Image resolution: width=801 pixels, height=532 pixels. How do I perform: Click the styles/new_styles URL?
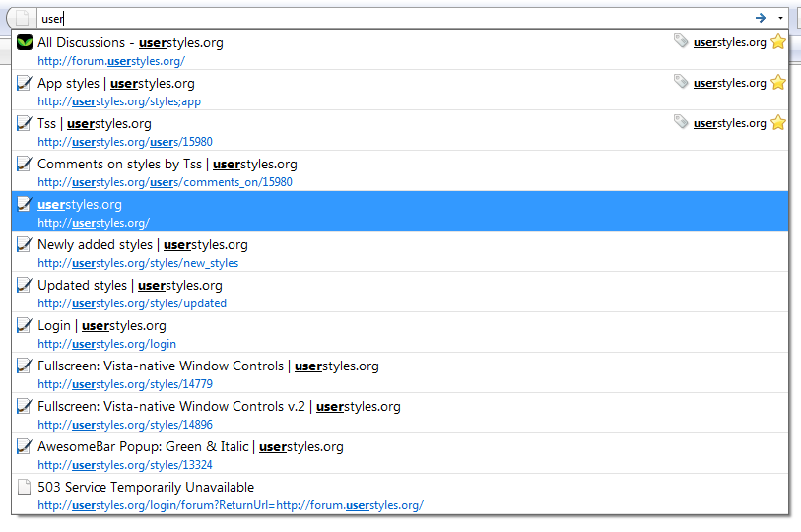pyautogui.click(x=138, y=263)
